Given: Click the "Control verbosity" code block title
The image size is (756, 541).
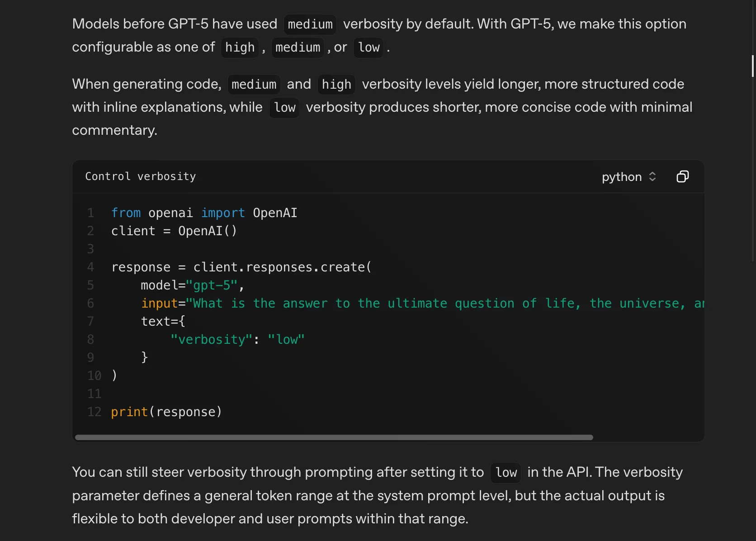Looking at the screenshot, I should [x=140, y=176].
